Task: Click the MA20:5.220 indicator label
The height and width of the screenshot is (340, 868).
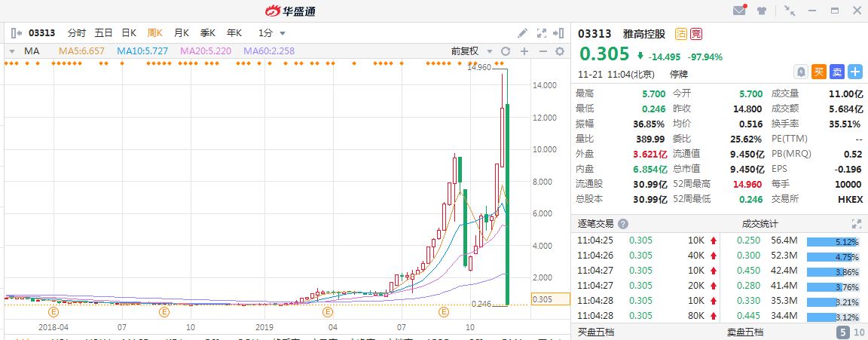Action: click(206, 51)
